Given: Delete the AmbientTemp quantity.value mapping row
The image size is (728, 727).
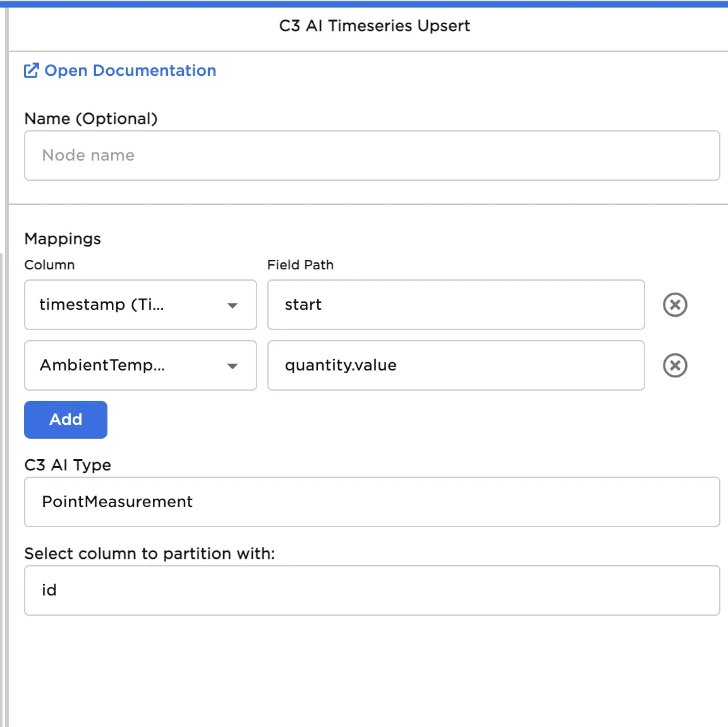Looking at the screenshot, I should pyautogui.click(x=675, y=365).
